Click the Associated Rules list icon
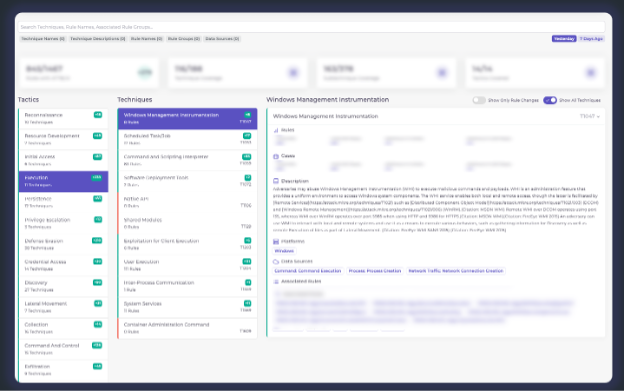 click(x=276, y=281)
